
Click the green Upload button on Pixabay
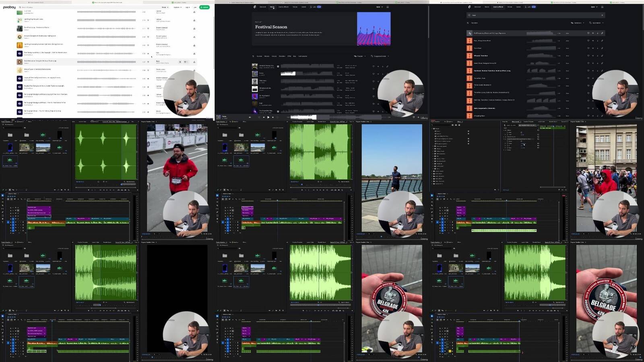tap(204, 7)
